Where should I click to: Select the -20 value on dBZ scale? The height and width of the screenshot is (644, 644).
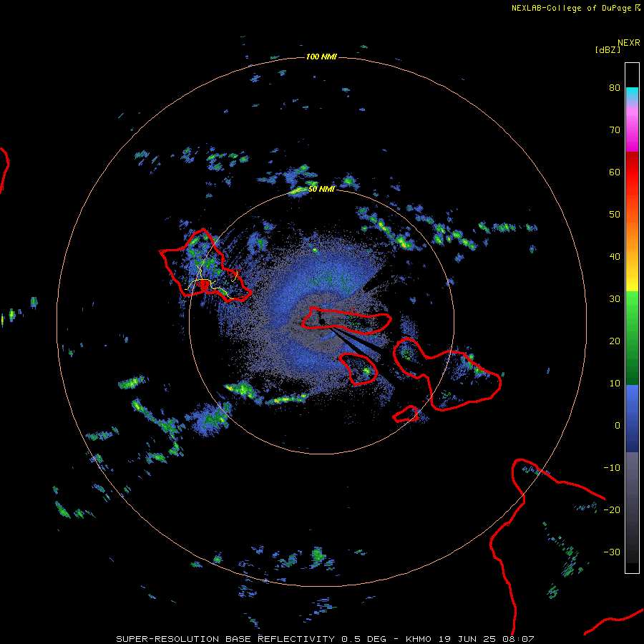click(612, 510)
